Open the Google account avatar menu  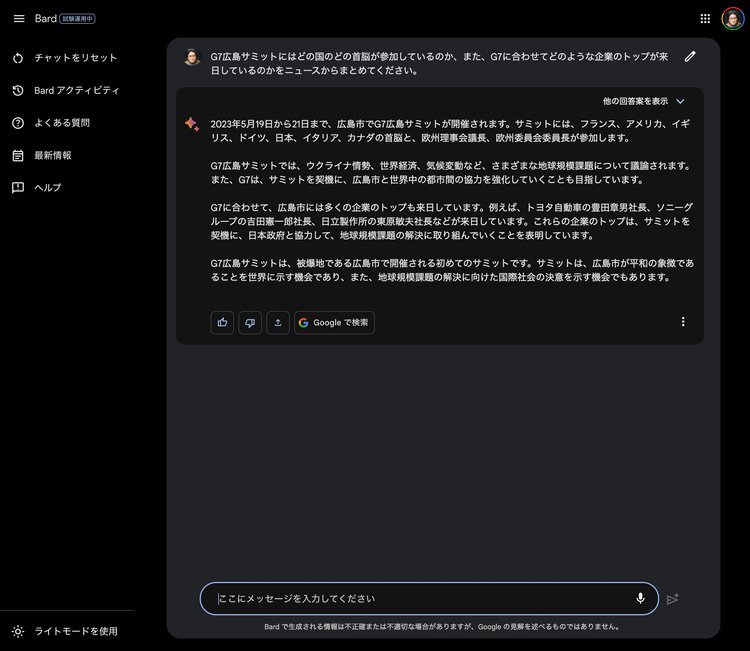click(732, 19)
